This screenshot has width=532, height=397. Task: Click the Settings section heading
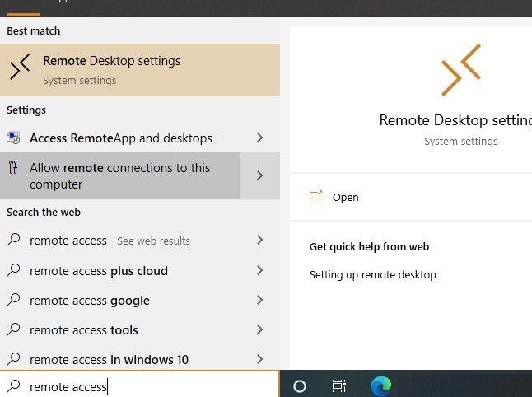click(x=26, y=110)
